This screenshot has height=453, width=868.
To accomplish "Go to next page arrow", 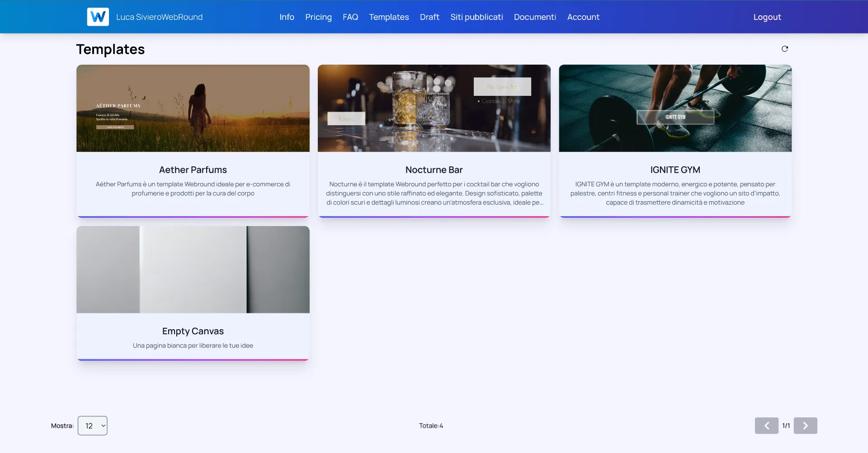I will (805, 425).
